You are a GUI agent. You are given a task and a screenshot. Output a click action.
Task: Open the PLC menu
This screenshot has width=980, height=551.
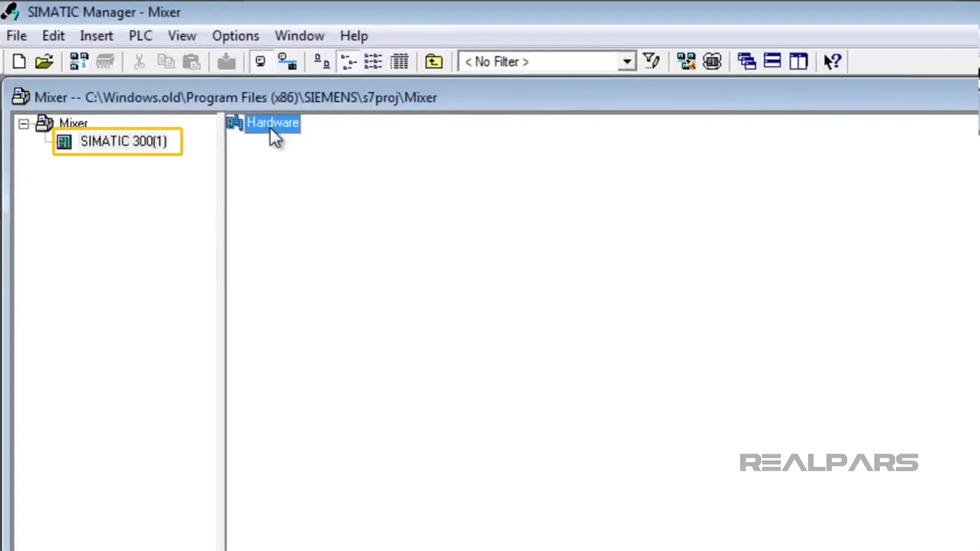[x=140, y=36]
